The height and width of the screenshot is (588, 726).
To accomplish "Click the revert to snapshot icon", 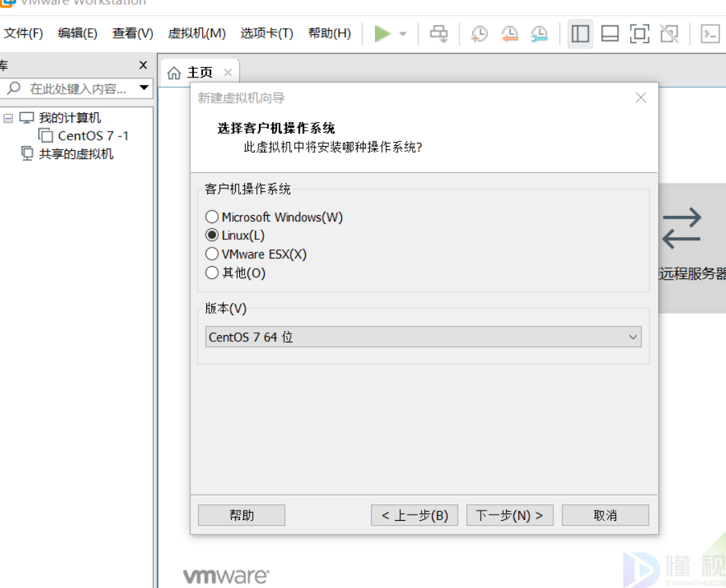I will click(x=509, y=34).
